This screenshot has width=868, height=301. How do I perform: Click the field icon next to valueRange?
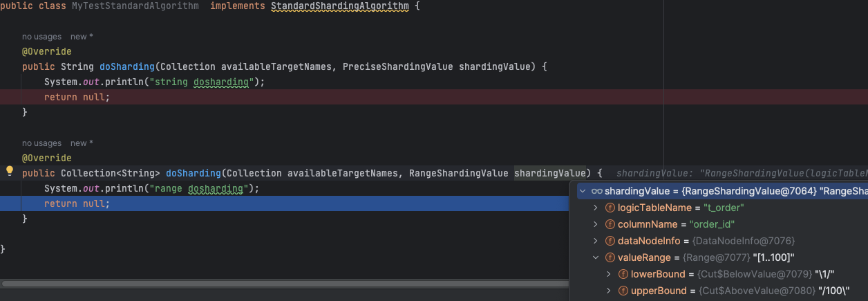coord(610,257)
